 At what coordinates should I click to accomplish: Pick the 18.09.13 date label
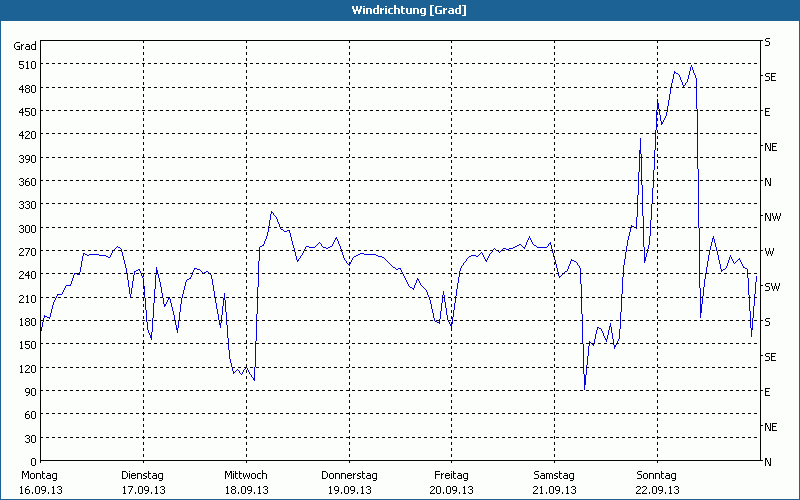coord(246,490)
